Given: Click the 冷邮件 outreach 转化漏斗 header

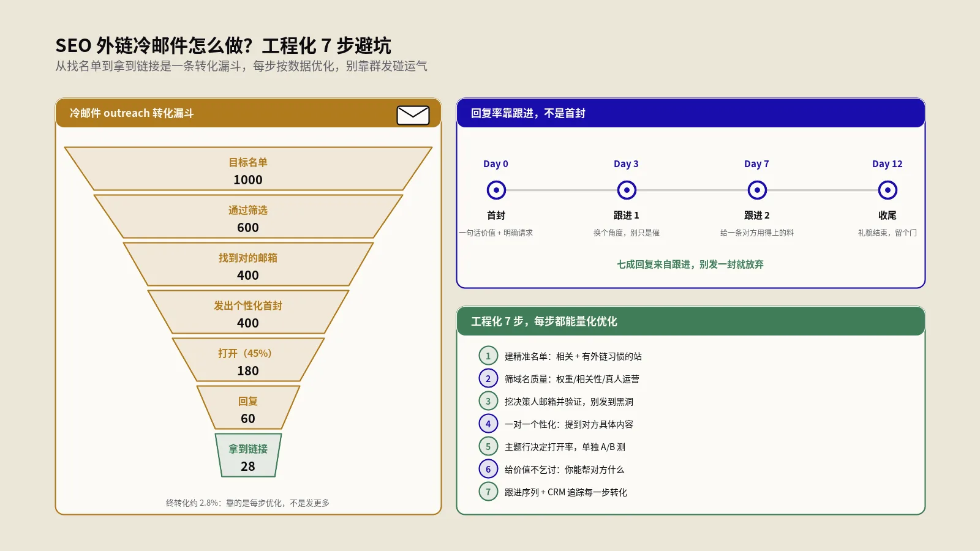Looking at the screenshot, I should point(248,113).
